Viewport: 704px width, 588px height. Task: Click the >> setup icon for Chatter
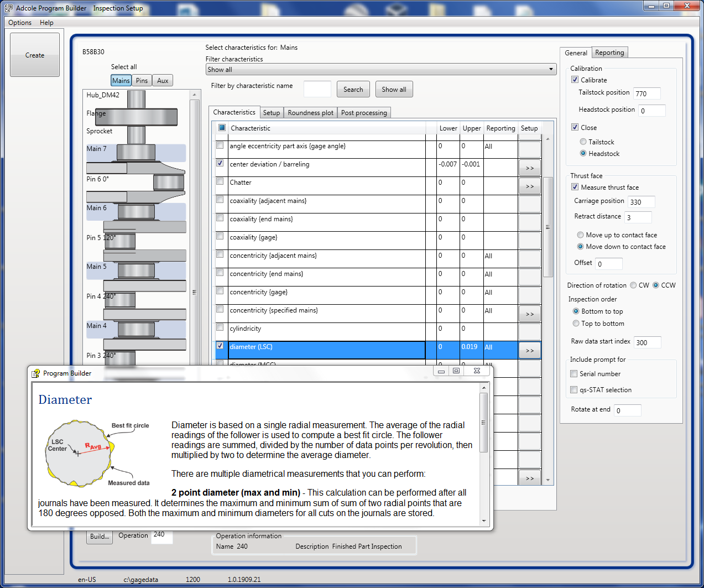[x=529, y=186]
